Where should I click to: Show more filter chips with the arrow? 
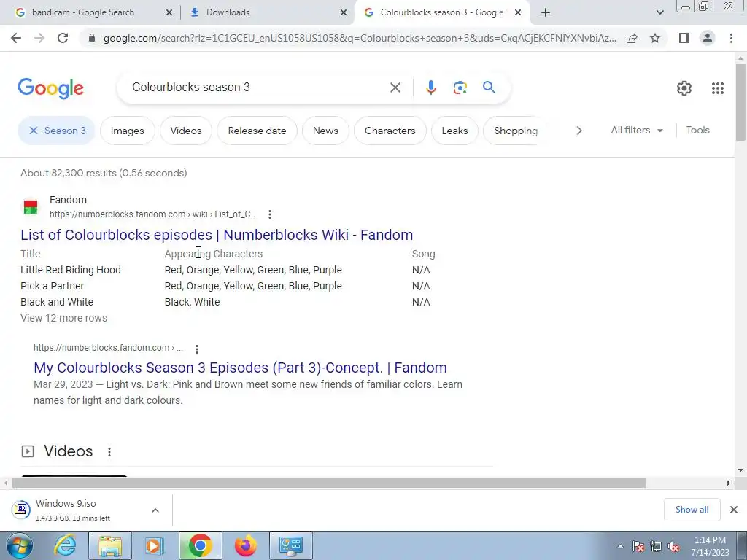coord(578,131)
